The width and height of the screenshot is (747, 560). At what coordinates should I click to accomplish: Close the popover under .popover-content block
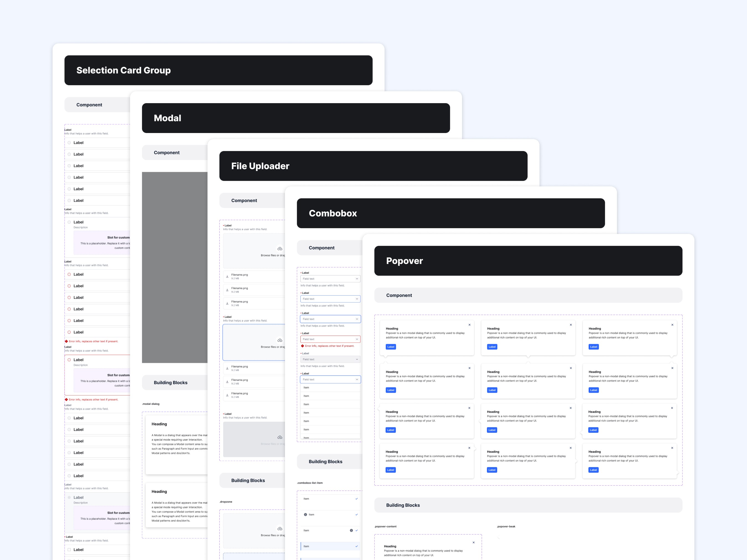click(x=473, y=543)
